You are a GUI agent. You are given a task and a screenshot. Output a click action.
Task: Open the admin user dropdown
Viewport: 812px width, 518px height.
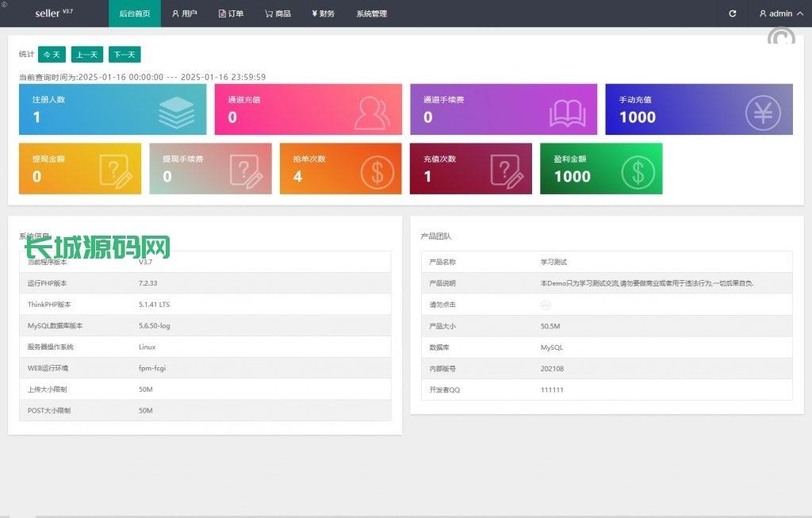coord(776,13)
